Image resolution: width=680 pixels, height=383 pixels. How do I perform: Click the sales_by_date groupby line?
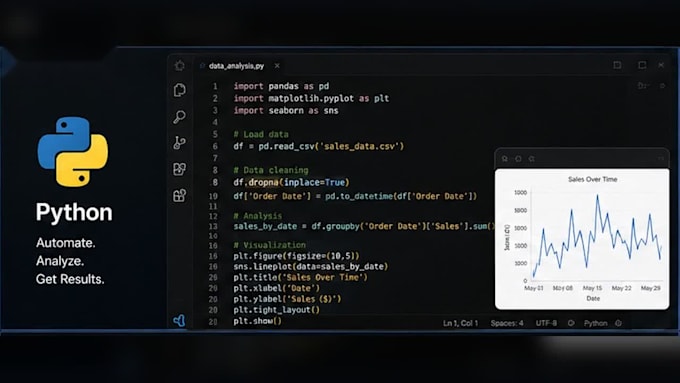tap(364, 226)
